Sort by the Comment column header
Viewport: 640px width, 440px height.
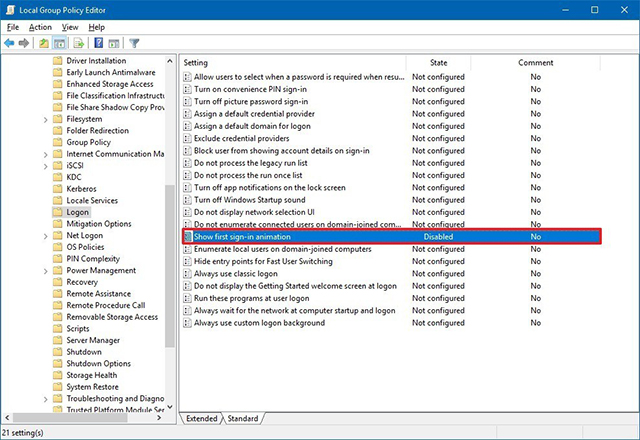(x=536, y=62)
